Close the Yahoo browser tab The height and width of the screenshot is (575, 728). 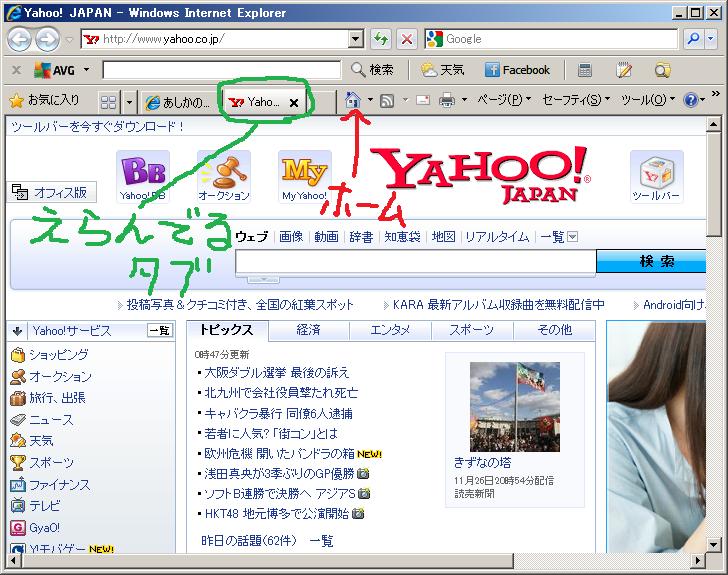click(x=293, y=103)
